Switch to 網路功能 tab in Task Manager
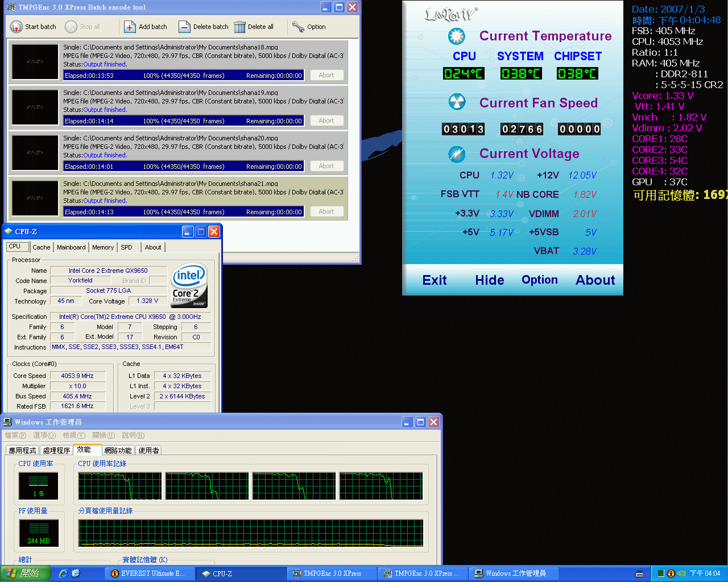The image size is (728, 582). (118, 450)
